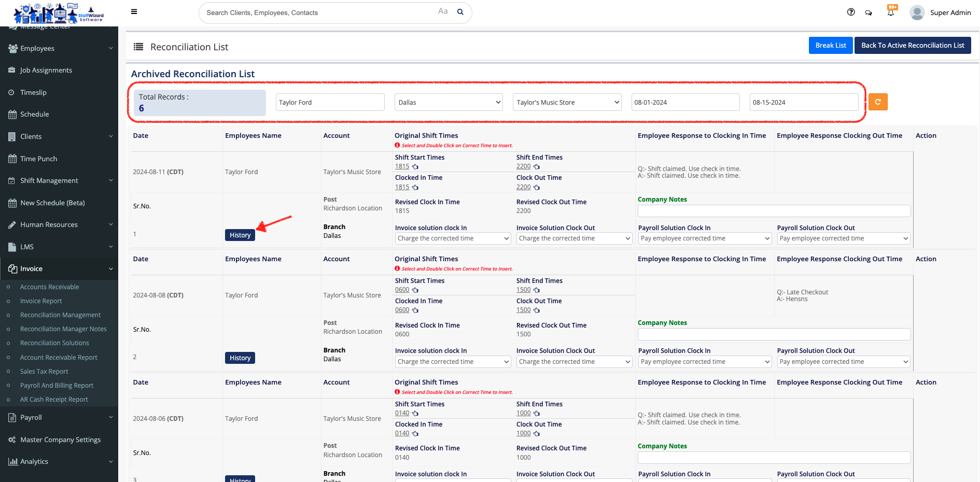Expand first row Payroll Solution Clock Out dropdown
Viewport: 980px width, 482px height.
pyautogui.click(x=843, y=238)
